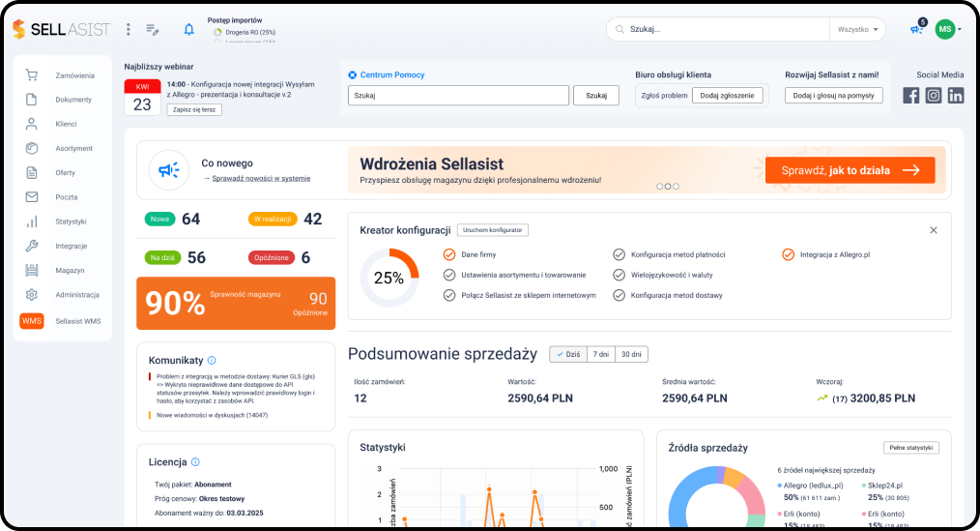Image resolution: width=980 pixels, height=531 pixels.
Task: Open the Zamówienia cart icon
Action: [x=31, y=75]
